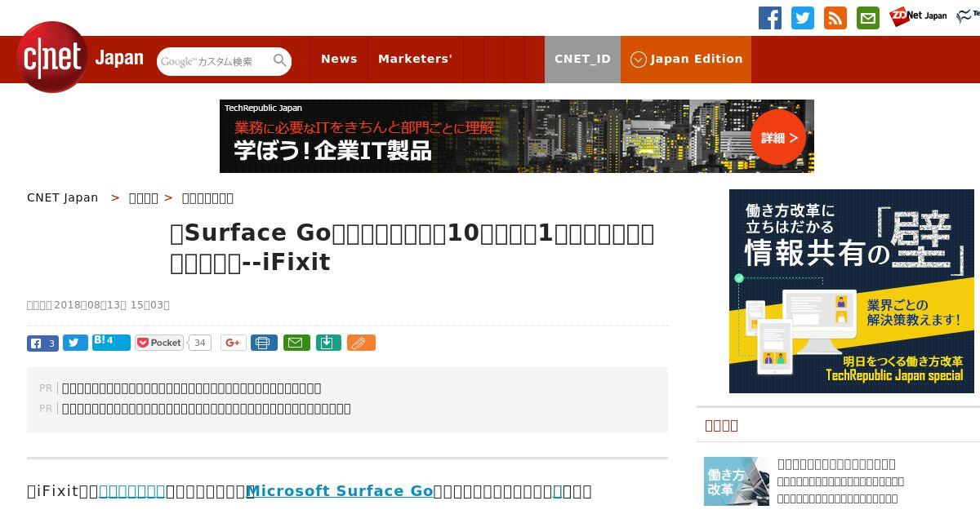This screenshot has height=514, width=980.
Task: Open the Twitter icon in top header
Action: coord(803,18)
